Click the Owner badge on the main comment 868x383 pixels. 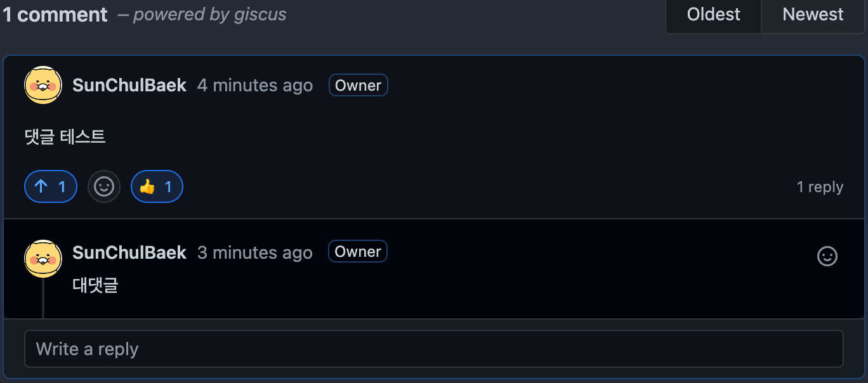point(358,85)
